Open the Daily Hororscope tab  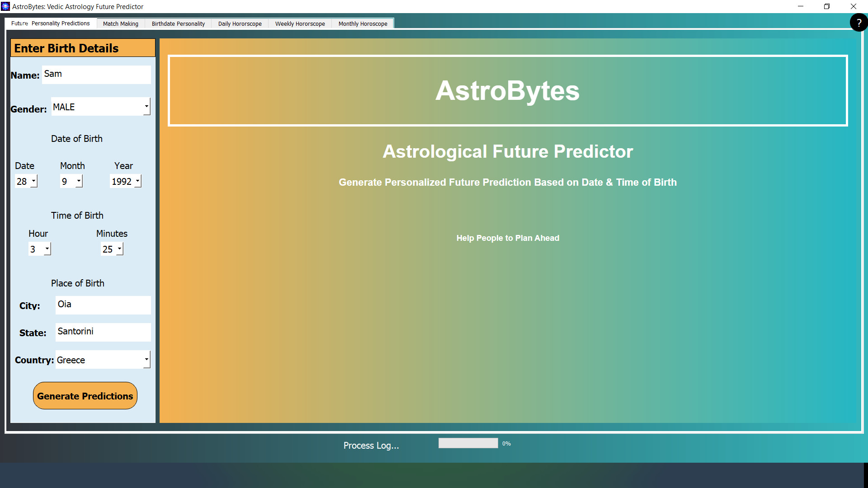[240, 23]
